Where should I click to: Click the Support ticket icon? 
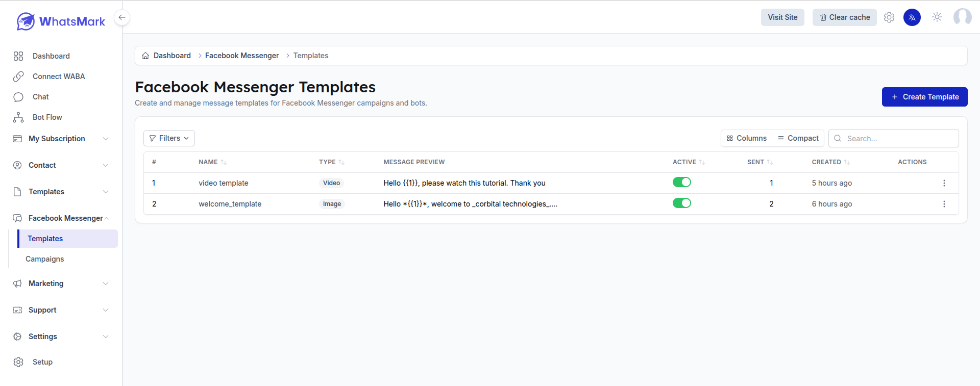pos(17,310)
